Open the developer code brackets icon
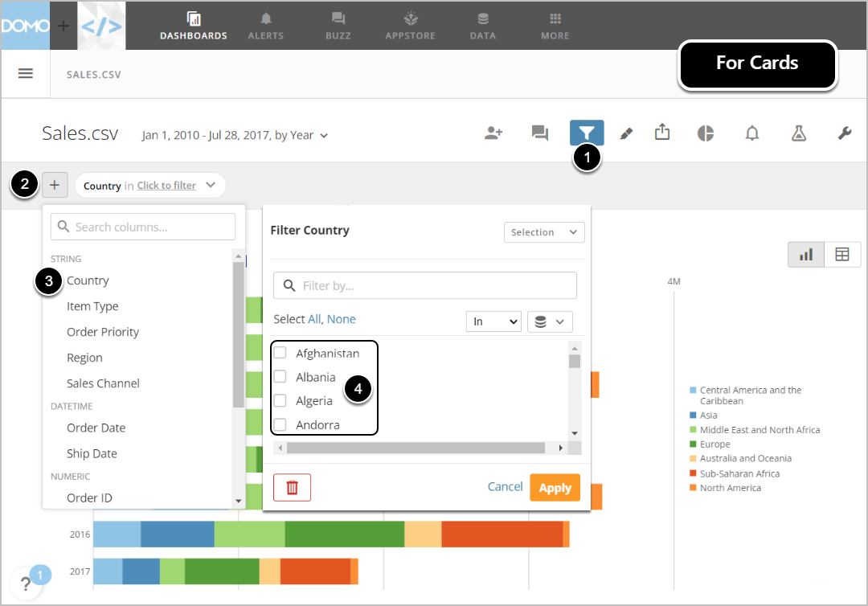 101,26
